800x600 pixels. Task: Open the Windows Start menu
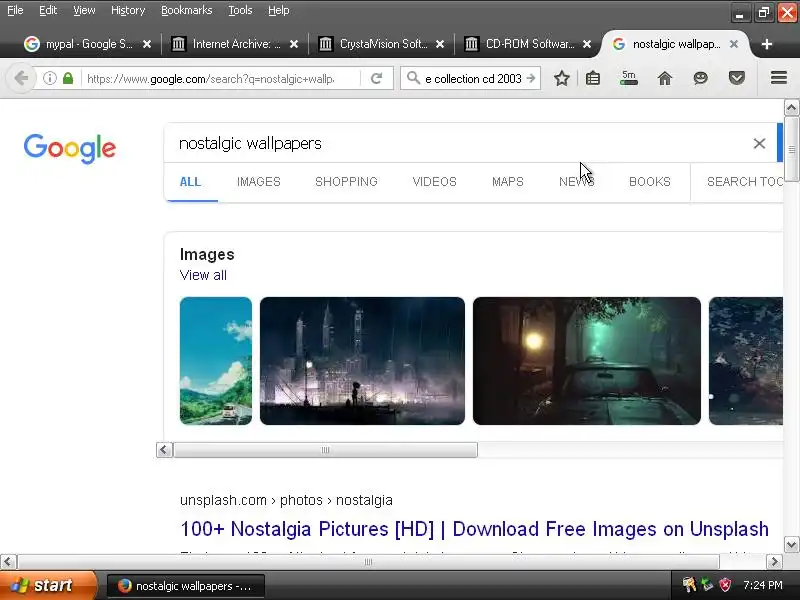point(47,585)
